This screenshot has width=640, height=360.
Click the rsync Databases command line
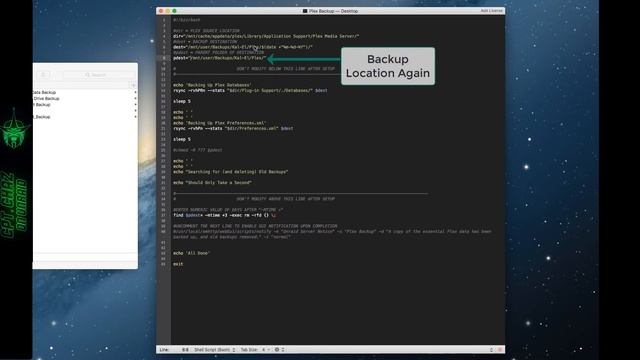250,91
